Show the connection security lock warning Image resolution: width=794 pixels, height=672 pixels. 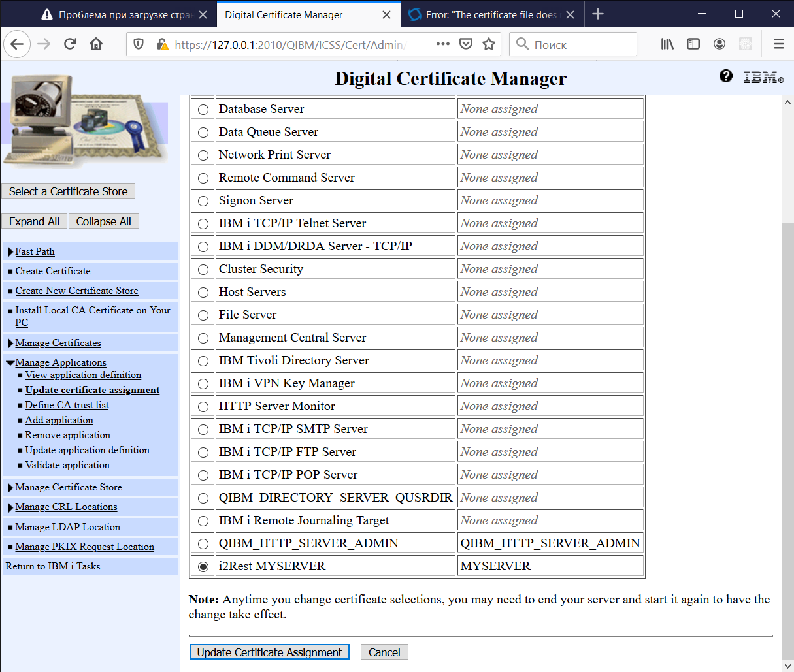tap(161, 44)
